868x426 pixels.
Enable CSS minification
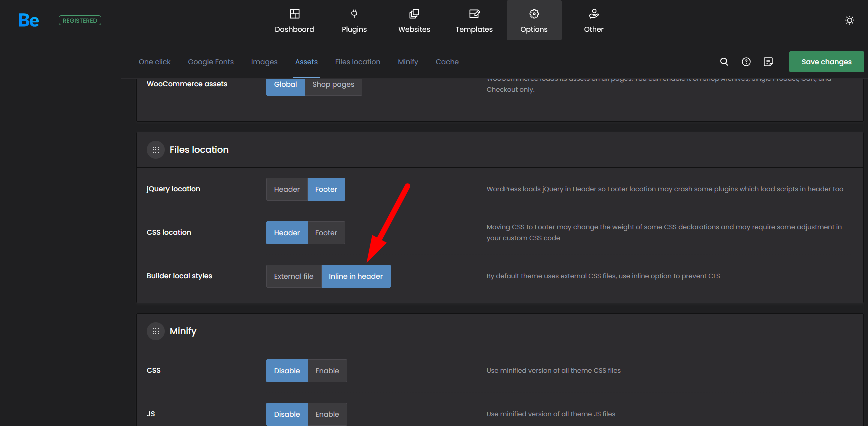point(327,371)
